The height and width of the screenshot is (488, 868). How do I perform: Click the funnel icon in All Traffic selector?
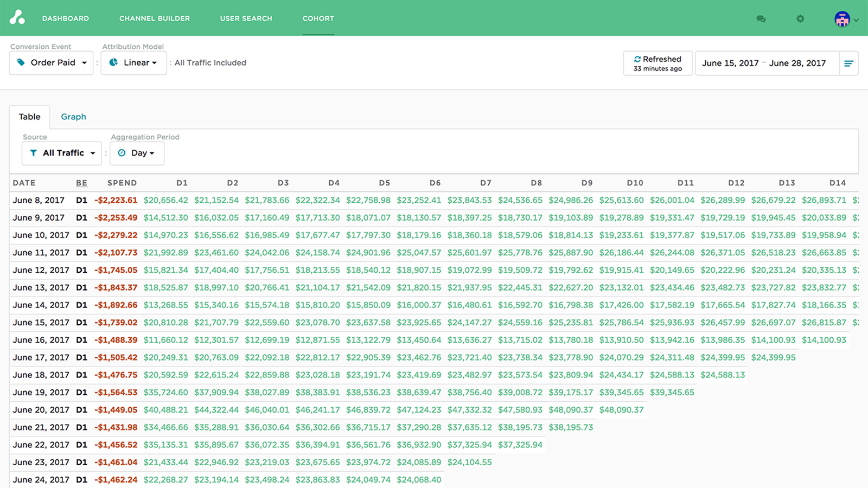pyautogui.click(x=33, y=153)
